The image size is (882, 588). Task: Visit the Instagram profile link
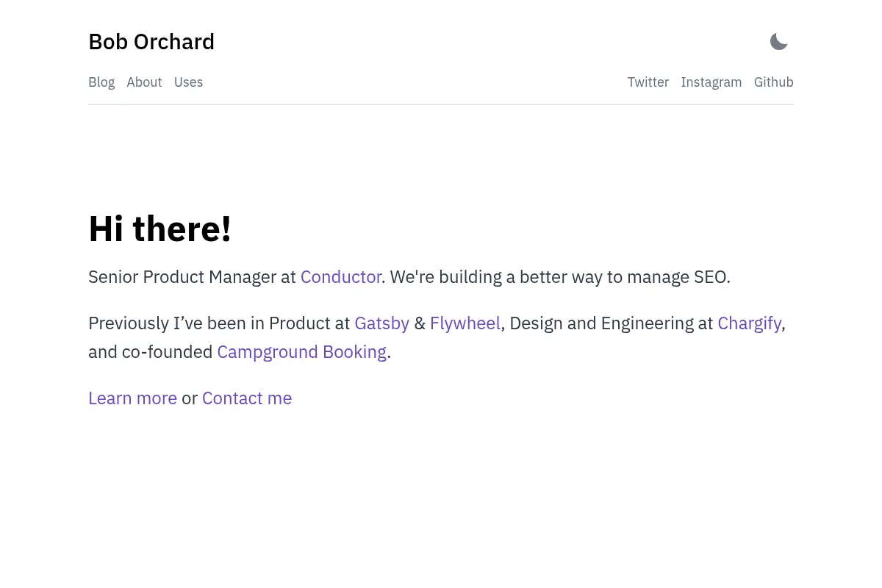tap(711, 82)
